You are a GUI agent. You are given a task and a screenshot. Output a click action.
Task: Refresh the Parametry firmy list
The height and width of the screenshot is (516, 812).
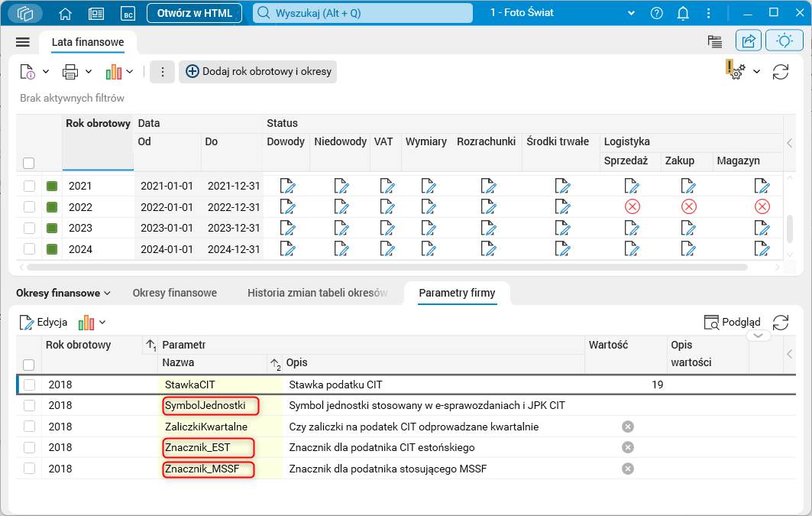(781, 323)
